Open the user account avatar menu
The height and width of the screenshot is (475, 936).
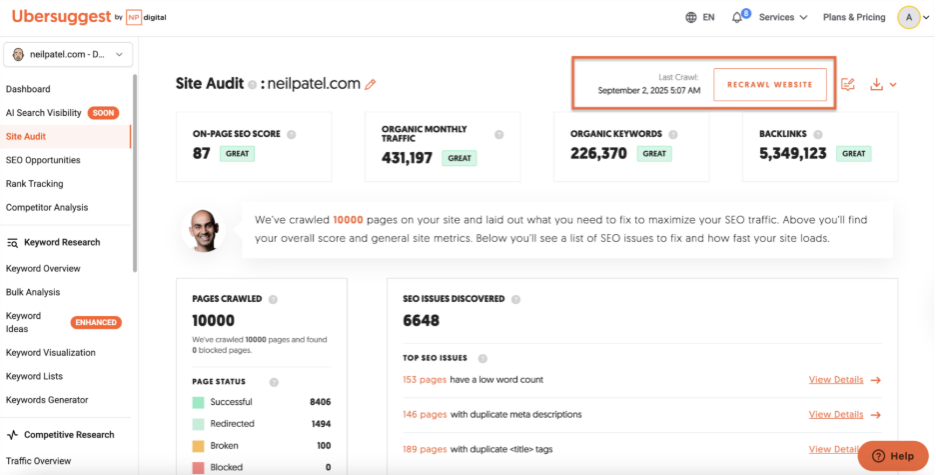coord(909,17)
